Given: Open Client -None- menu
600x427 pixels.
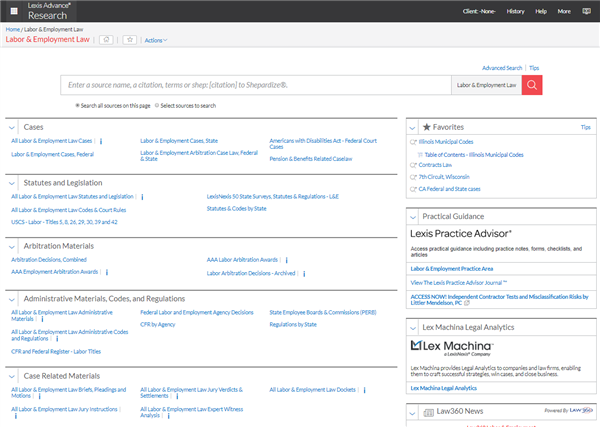Looking at the screenshot, I should (479, 11).
